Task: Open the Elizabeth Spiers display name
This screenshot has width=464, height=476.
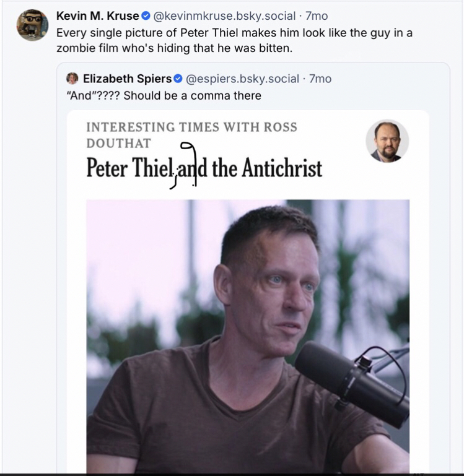Action: click(127, 79)
